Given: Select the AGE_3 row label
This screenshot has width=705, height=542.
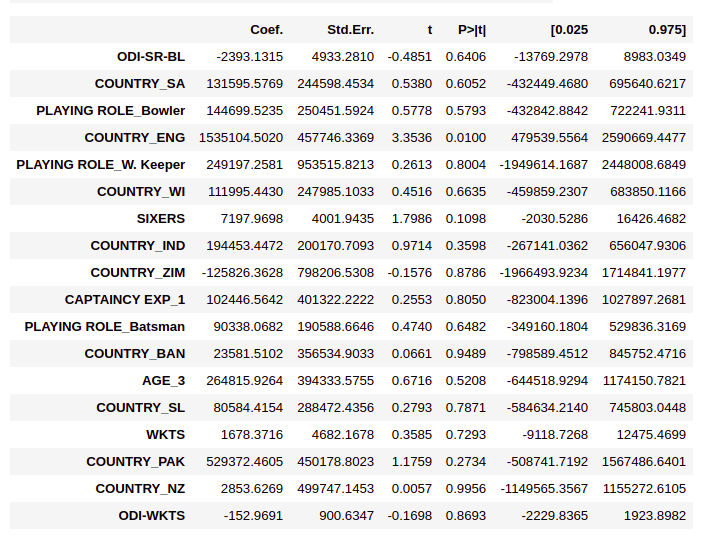Looking at the screenshot, I should [x=163, y=381].
